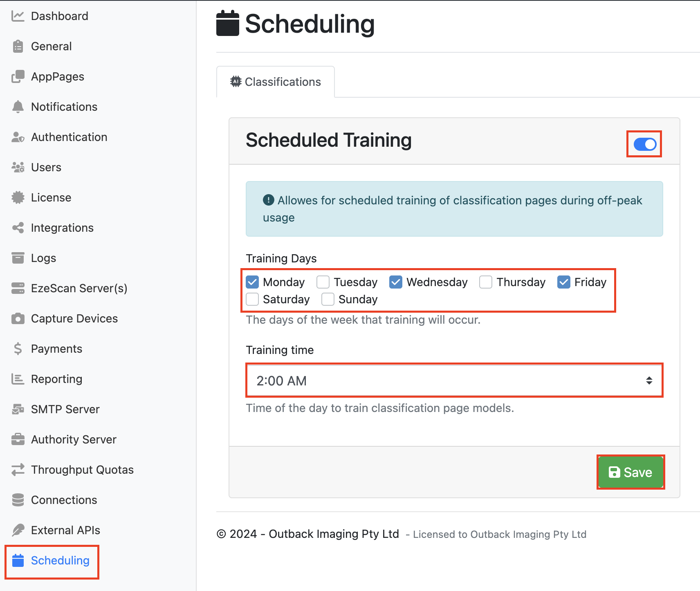Click the External APIs feather icon
Image resolution: width=700 pixels, height=591 pixels.
pyautogui.click(x=18, y=530)
